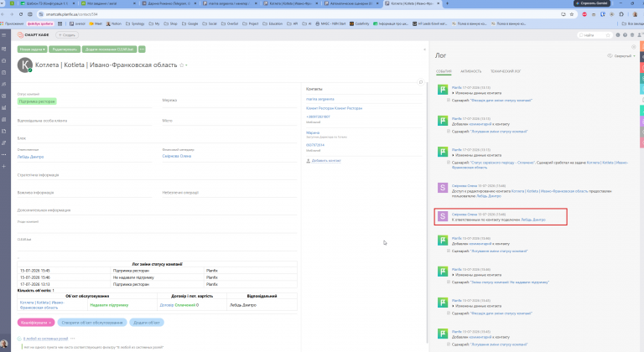Open Скірнова Олена financial manager link
The width and height of the screenshot is (644, 352).
(x=177, y=156)
